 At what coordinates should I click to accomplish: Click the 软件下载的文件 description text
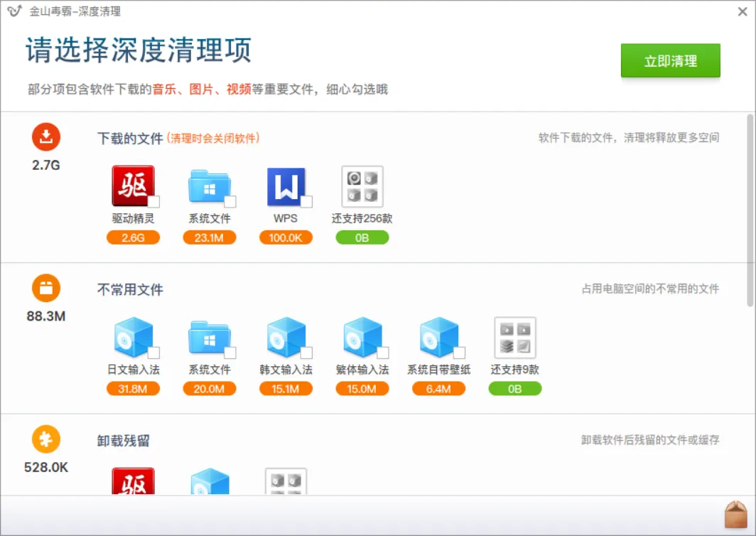(629, 137)
